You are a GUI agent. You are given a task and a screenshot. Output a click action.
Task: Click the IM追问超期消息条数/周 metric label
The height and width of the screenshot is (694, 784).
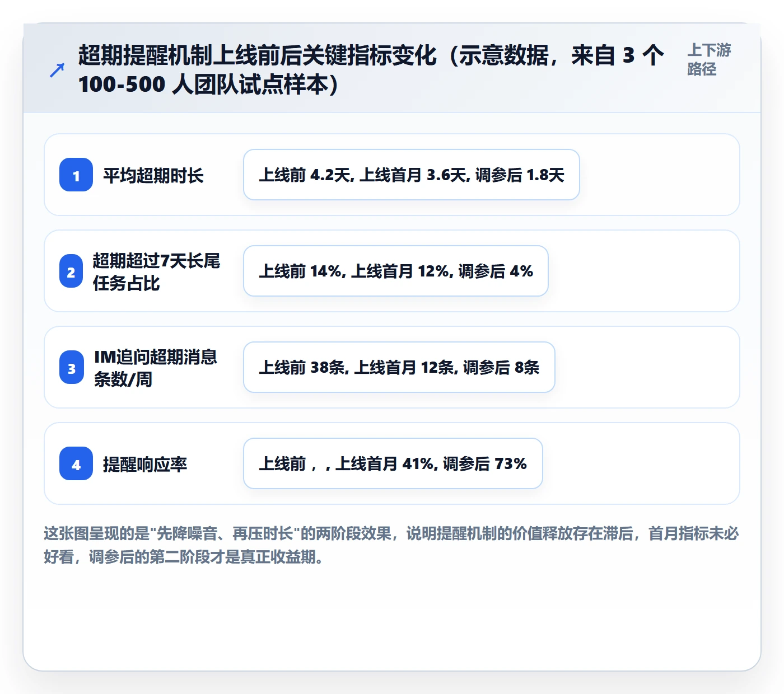[156, 368]
